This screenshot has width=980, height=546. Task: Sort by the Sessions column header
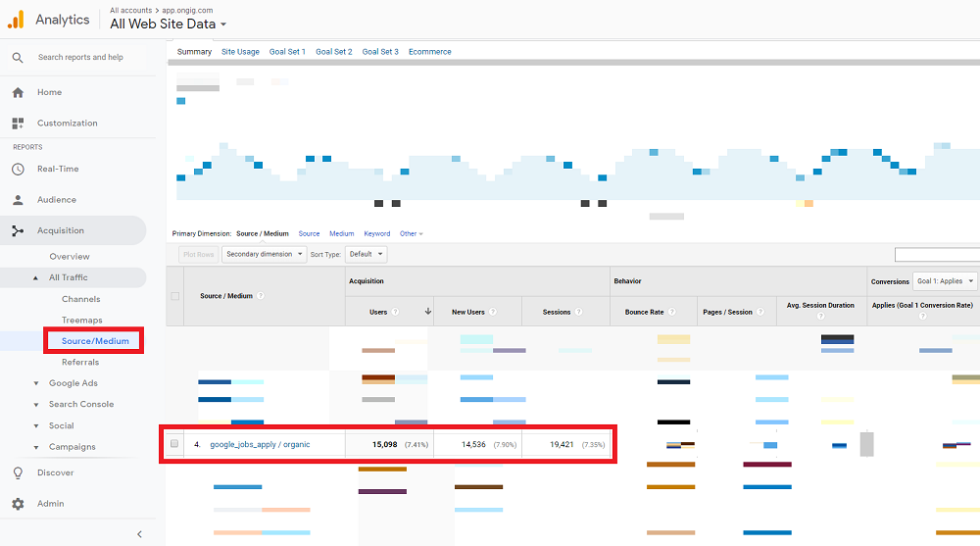[557, 312]
